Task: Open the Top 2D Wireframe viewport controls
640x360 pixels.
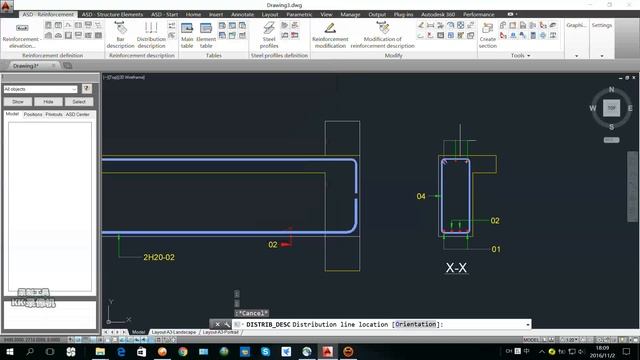Action: [x=124, y=77]
